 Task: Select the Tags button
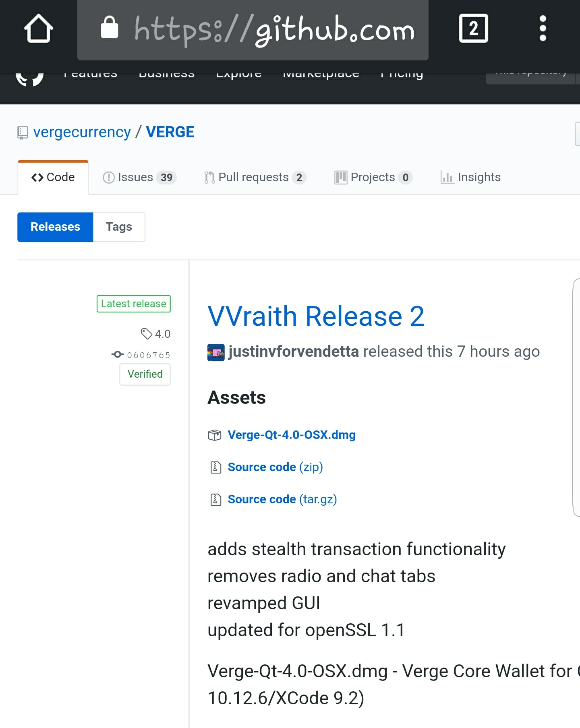pyautogui.click(x=119, y=227)
